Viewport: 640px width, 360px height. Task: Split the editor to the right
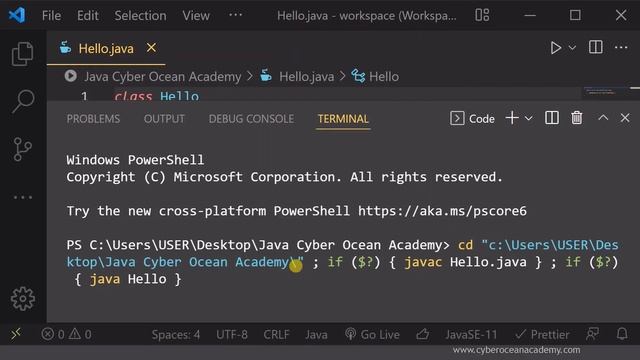[x=596, y=47]
